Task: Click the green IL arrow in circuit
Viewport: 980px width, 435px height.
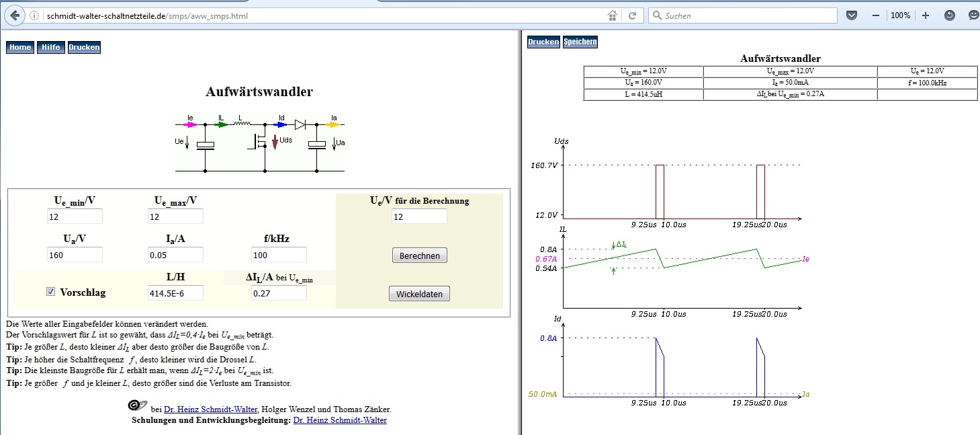Action: [x=221, y=124]
